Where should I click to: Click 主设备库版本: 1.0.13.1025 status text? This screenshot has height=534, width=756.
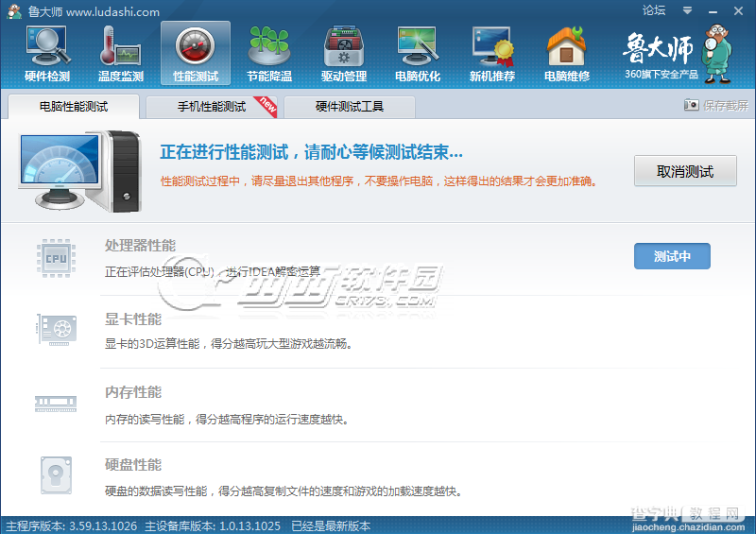coord(213,525)
